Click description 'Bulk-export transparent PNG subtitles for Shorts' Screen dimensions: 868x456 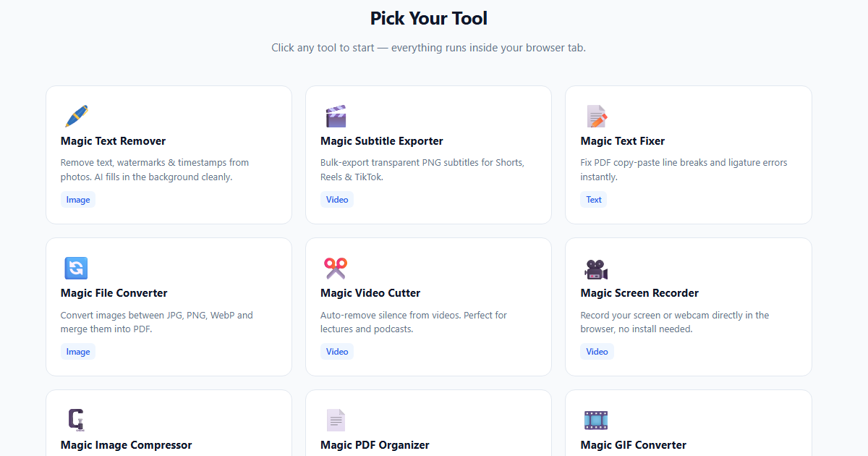[422, 169]
